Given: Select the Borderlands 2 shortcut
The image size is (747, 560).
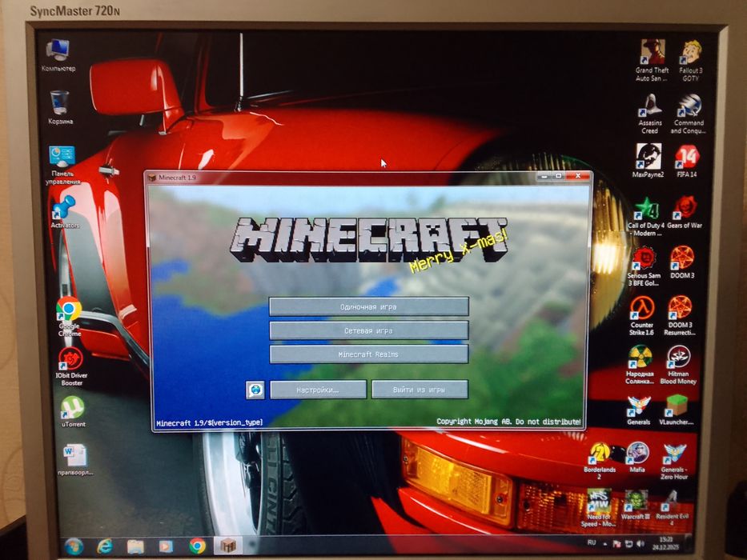Looking at the screenshot, I should (x=600, y=461).
